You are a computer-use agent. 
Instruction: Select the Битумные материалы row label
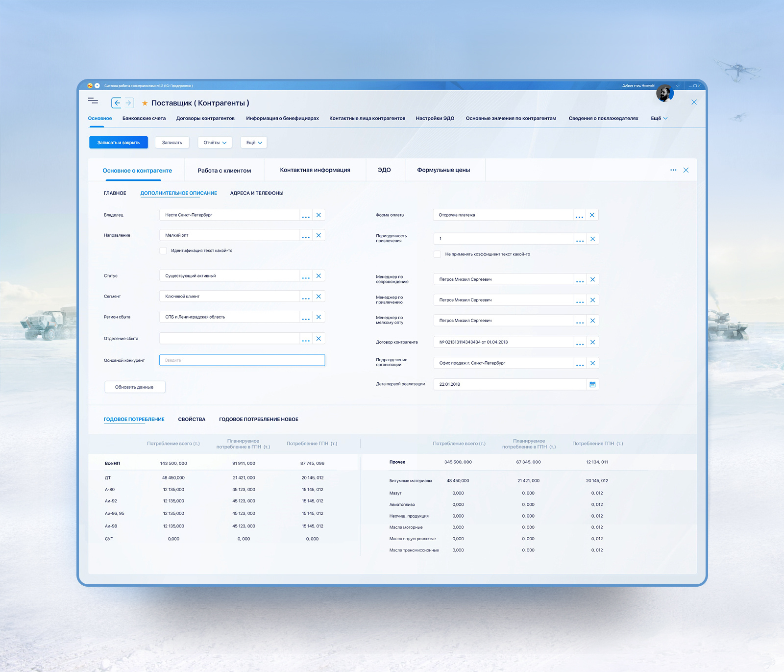[x=411, y=481]
